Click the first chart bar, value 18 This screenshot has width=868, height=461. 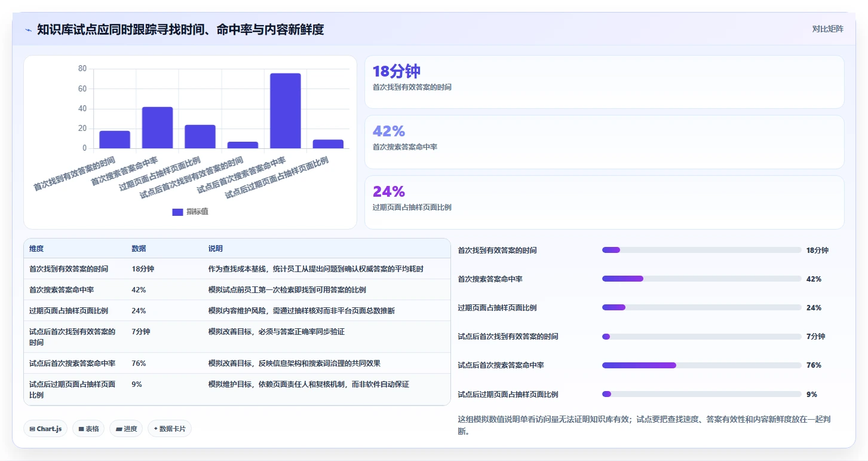tap(115, 139)
